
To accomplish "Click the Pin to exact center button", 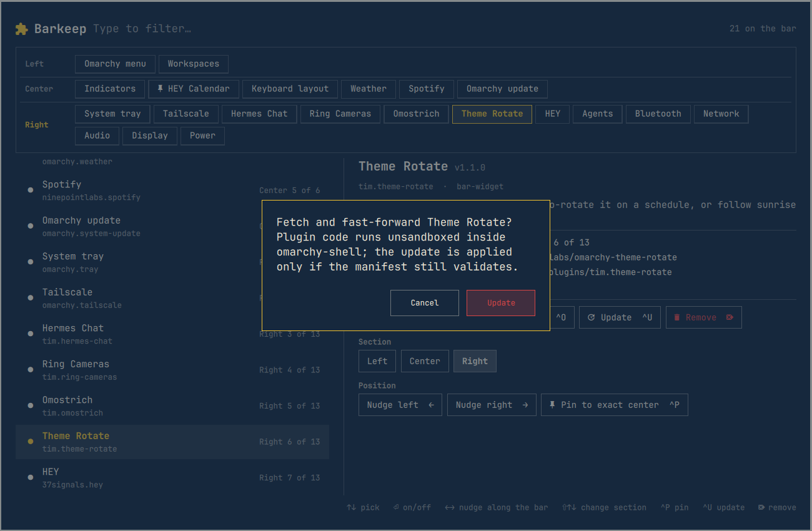I will click(615, 405).
